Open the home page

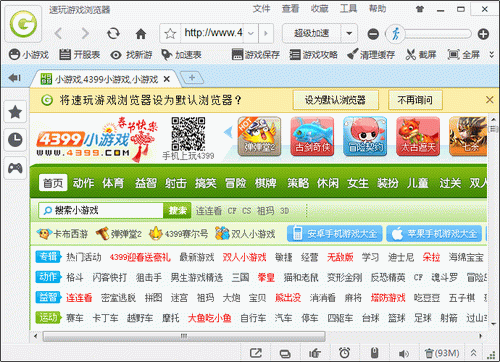(141, 34)
